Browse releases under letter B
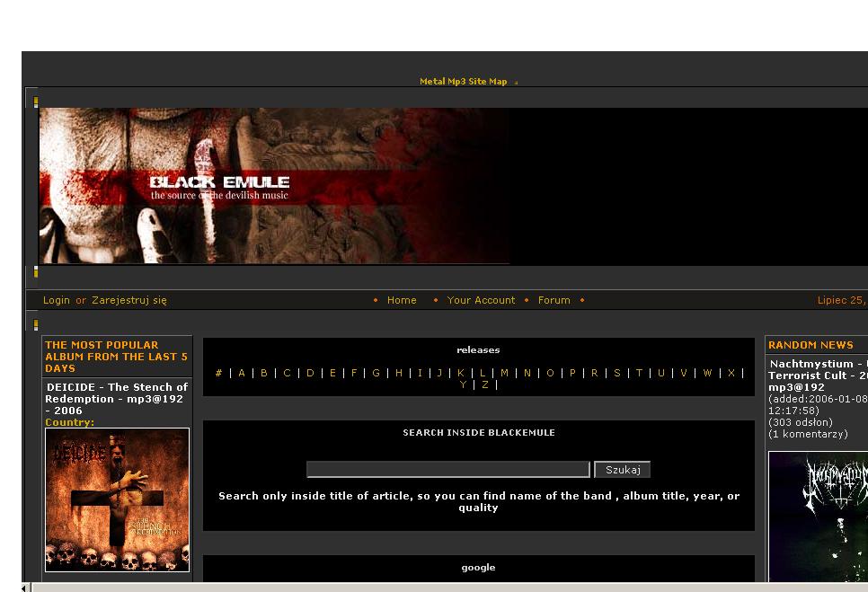Image resolution: width=868 pixels, height=592 pixels. click(x=264, y=373)
